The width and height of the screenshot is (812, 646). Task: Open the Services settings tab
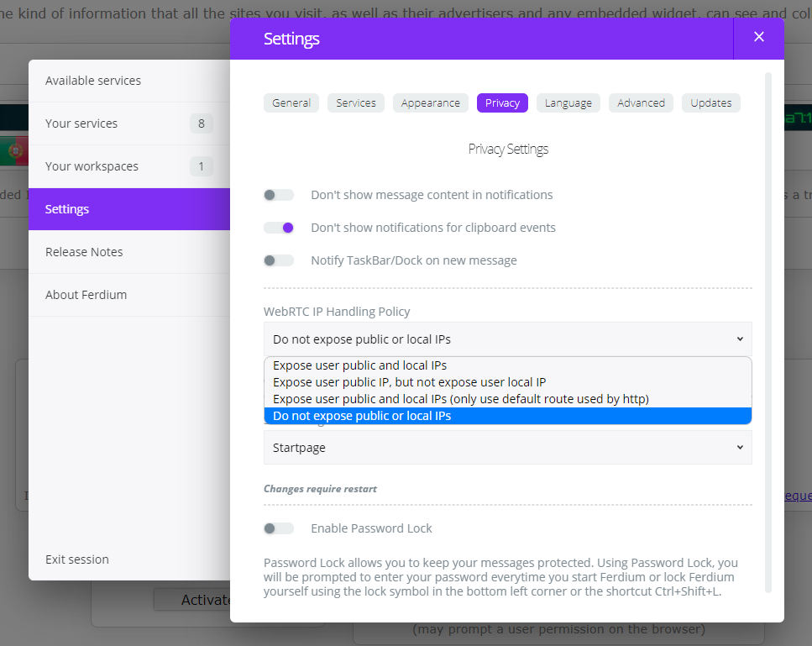[x=357, y=102]
